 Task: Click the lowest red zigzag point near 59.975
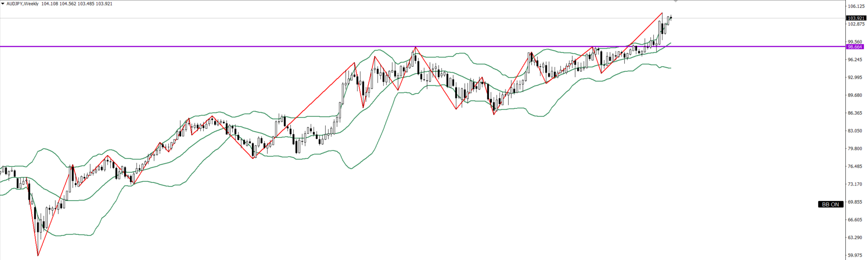(x=38, y=255)
